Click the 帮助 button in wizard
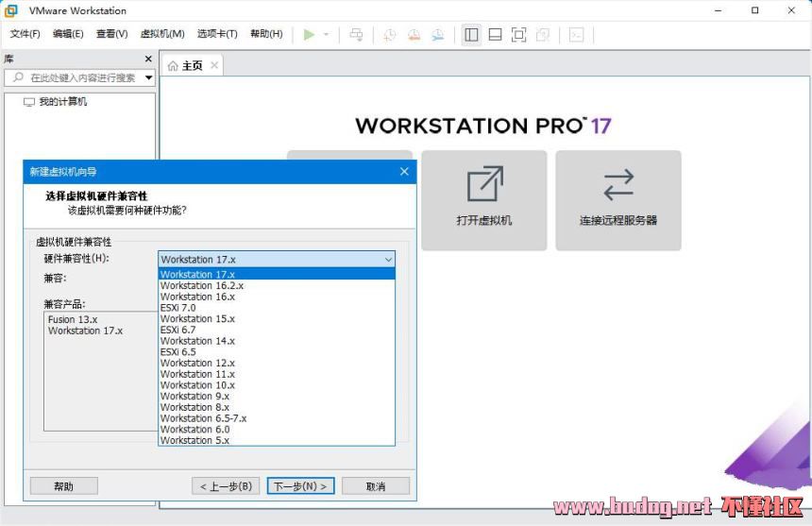 coord(63,486)
